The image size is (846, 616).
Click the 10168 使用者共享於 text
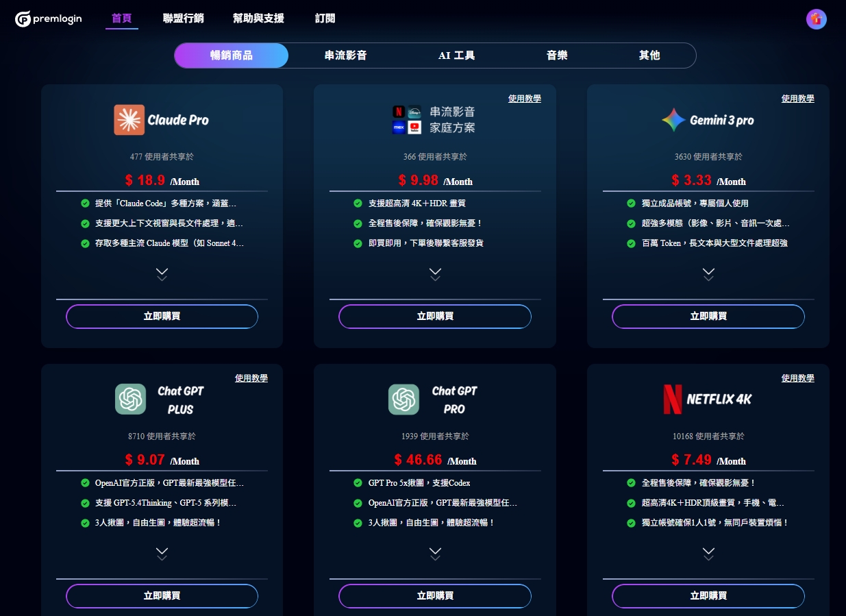tap(708, 436)
